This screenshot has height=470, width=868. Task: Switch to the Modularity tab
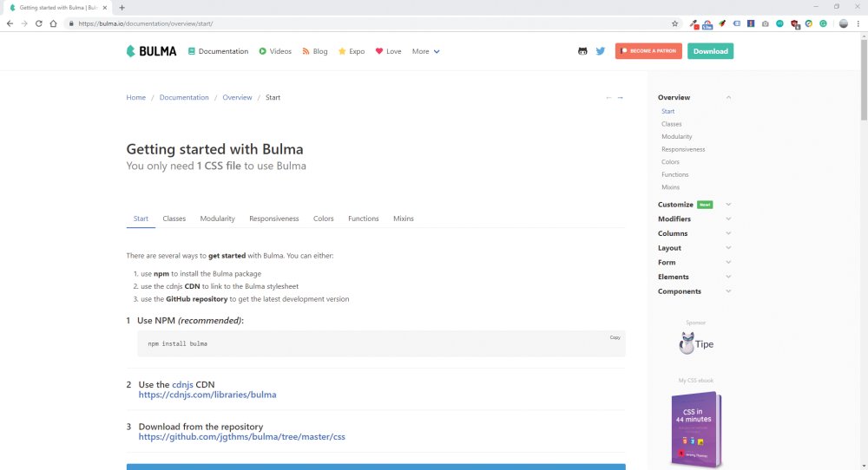coord(217,219)
